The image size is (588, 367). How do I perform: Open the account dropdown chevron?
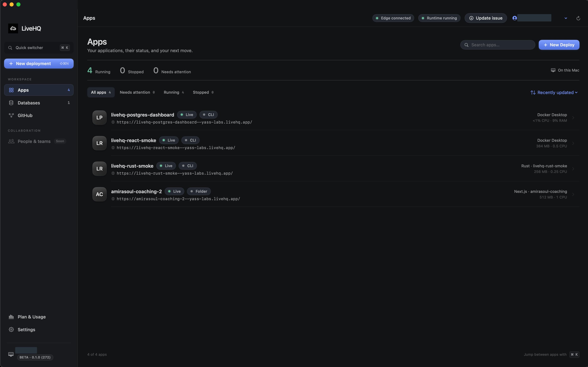click(566, 18)
